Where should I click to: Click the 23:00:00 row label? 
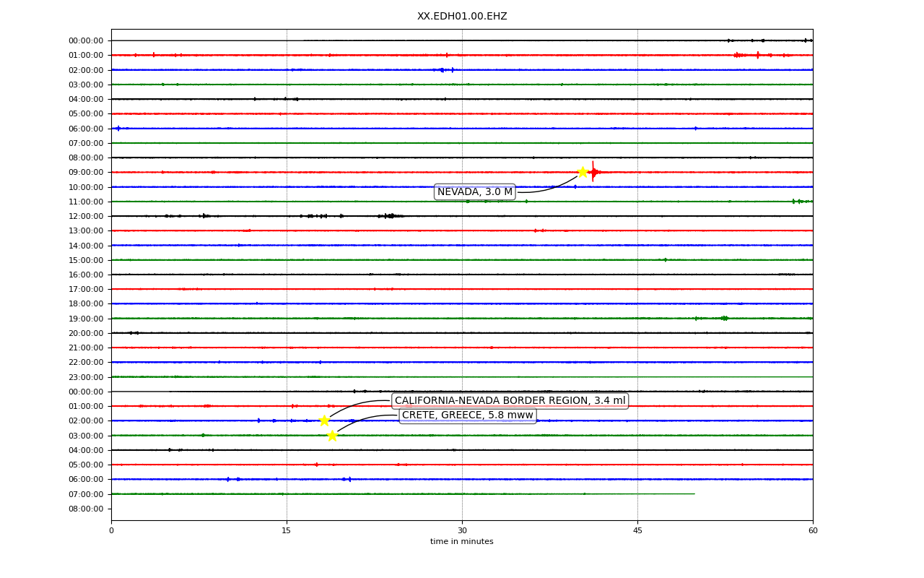pyautogui.click(x=86, y=377)
